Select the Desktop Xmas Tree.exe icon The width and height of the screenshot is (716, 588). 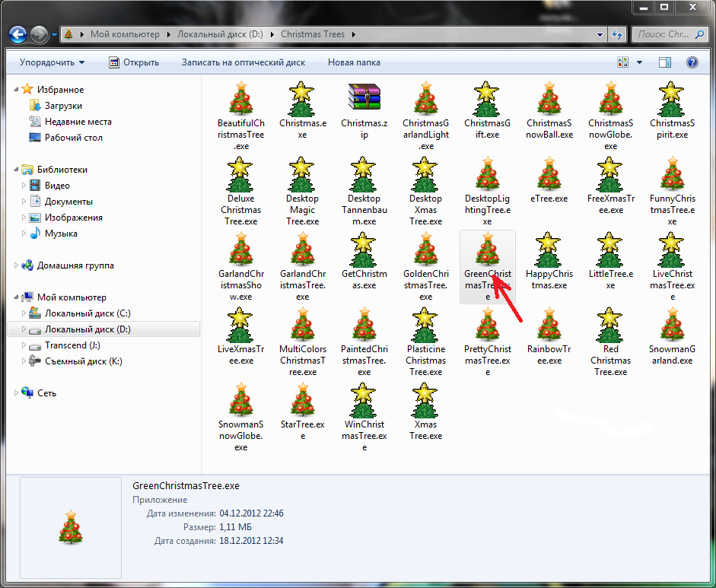[x=425, y=173]
